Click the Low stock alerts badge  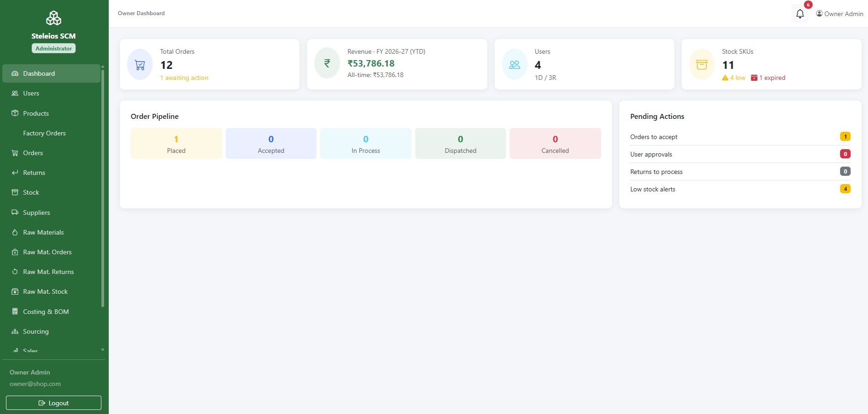pyautogui.click(x=845, y=189)
